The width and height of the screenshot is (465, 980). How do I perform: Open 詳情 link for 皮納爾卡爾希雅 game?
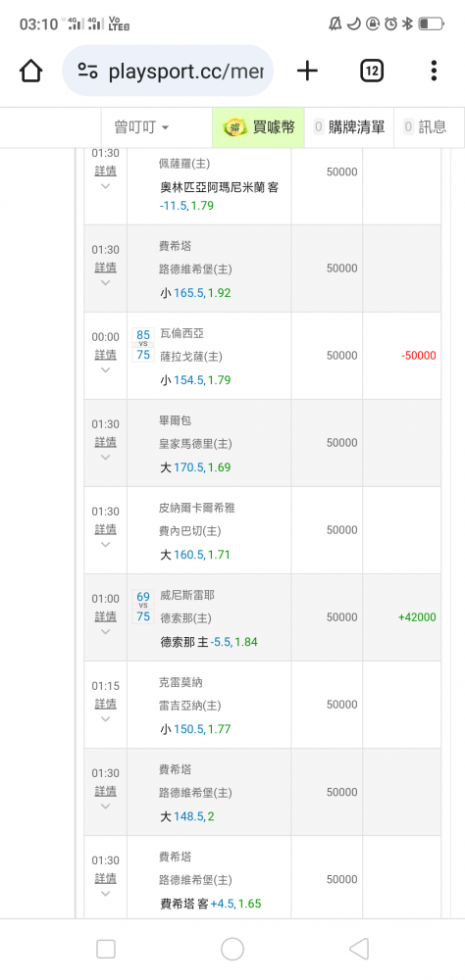105,529
